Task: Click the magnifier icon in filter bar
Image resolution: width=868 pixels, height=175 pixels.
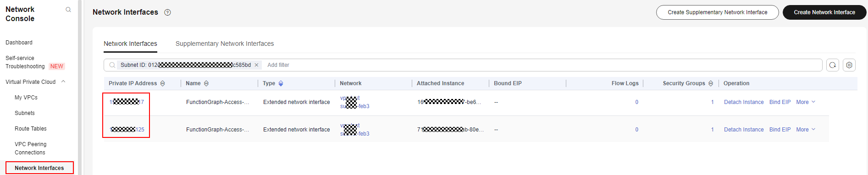Action: pyautogui.click(x=112, y=65)
